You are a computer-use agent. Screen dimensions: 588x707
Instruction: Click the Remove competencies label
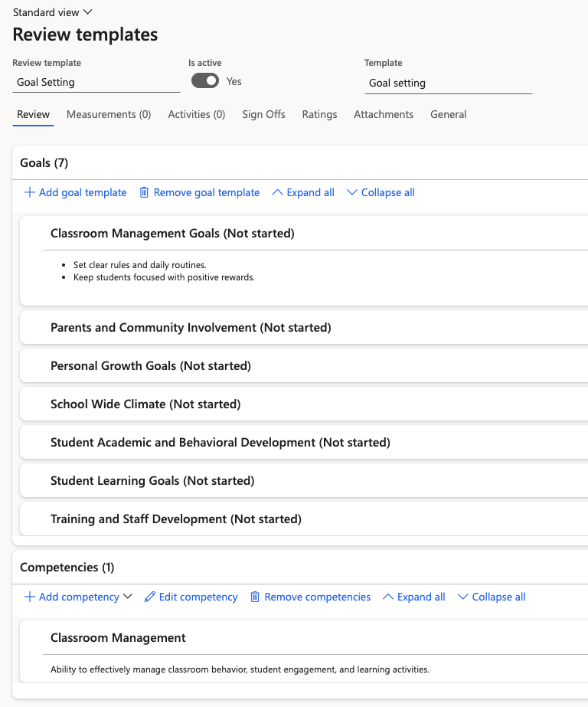317,597
